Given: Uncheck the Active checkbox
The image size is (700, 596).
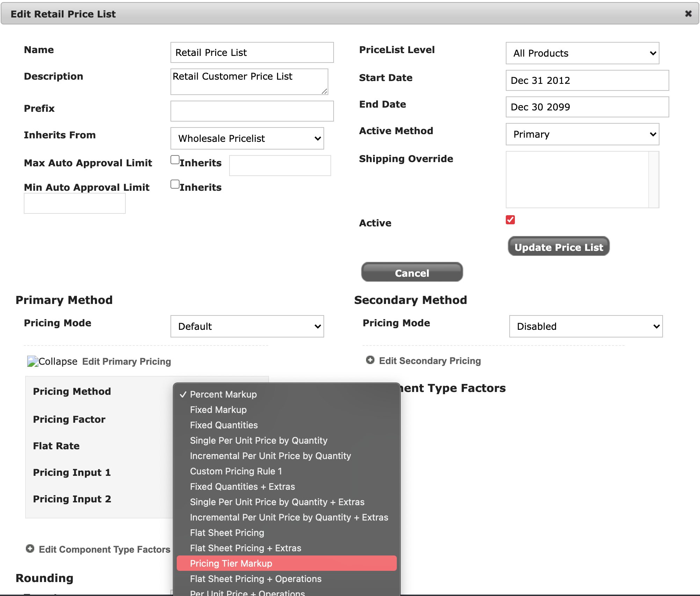Looking at the screenshot, I should click(510, 220).
